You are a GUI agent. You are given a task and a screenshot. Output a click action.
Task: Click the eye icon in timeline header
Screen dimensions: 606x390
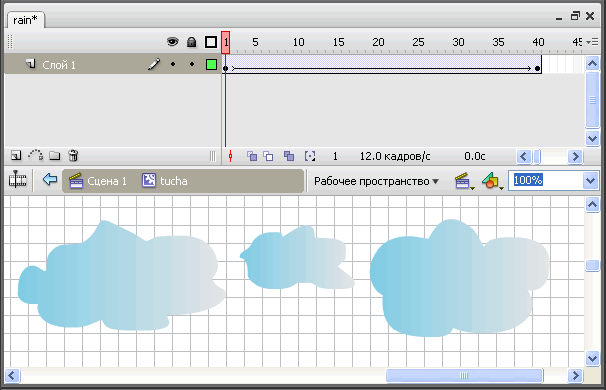[172, 41]
